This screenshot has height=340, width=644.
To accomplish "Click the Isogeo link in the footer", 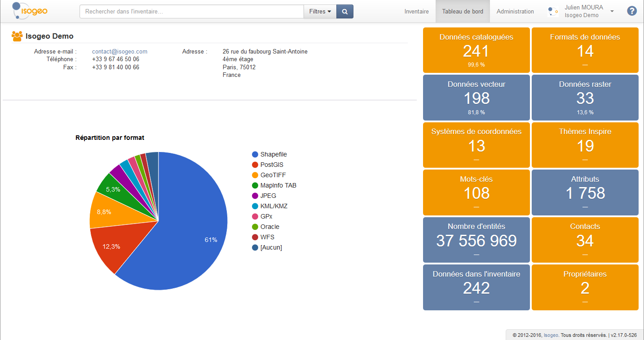I will [x=551, y=335].
